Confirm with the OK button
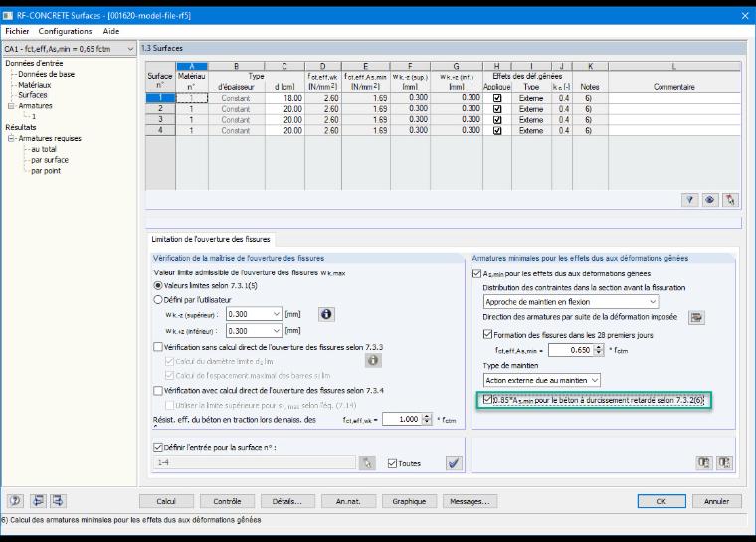Image resolution: width=756 pixels, height=542 pixels. [661, 501]
